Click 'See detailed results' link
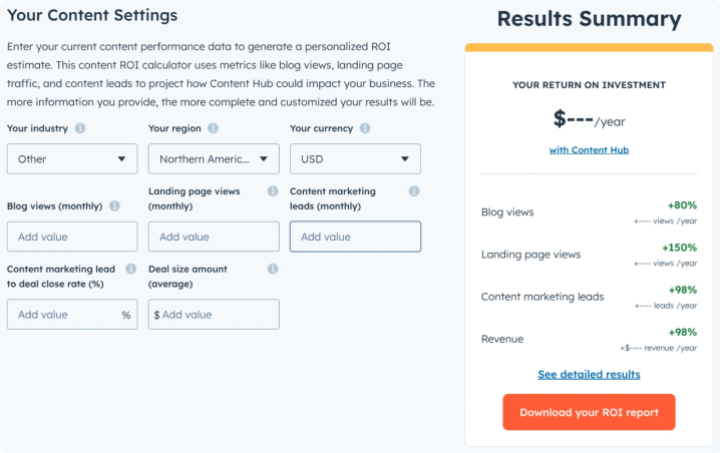Viewport: 720px width, 453px height. 589,375
